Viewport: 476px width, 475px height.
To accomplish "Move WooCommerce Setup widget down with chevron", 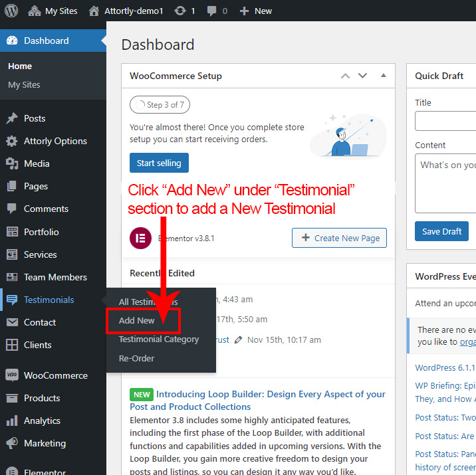I will pos(362,76).
